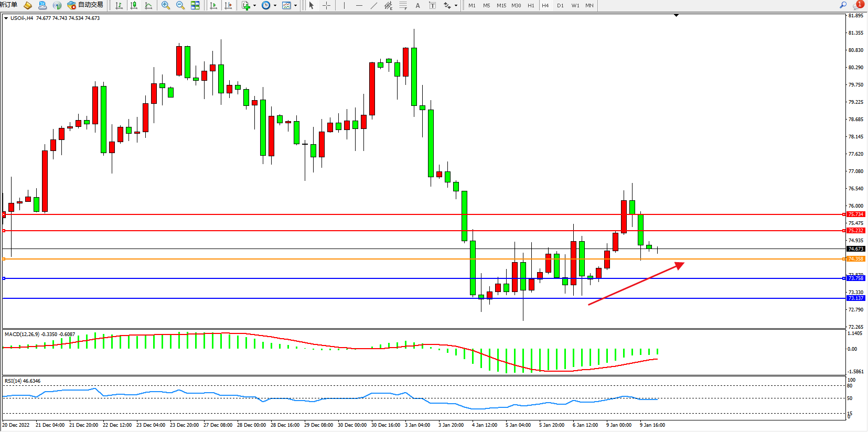Select the Trendline drawing tool
Viewport: 868px width, 432px height.
[x=373, y=5]
